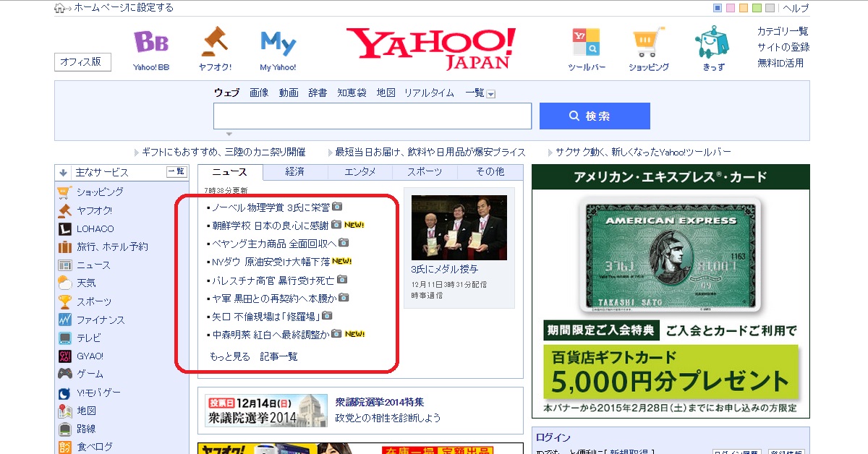Open the ヘルプ link
Screen dimensions: 868x454
(x=796, y=8)
